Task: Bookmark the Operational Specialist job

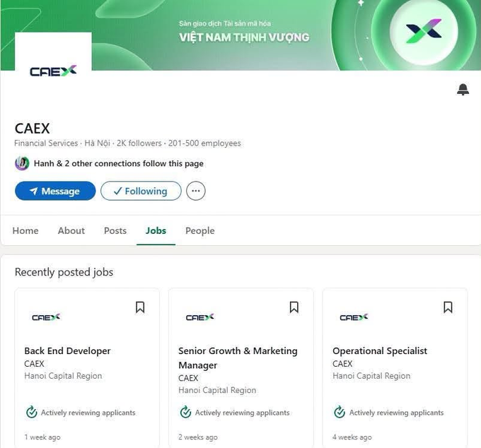Action: click(448, 307)
